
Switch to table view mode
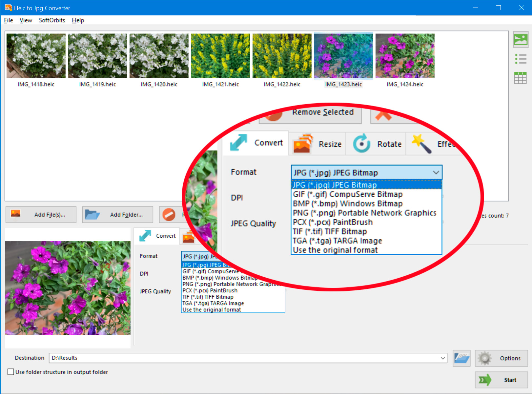521,78
